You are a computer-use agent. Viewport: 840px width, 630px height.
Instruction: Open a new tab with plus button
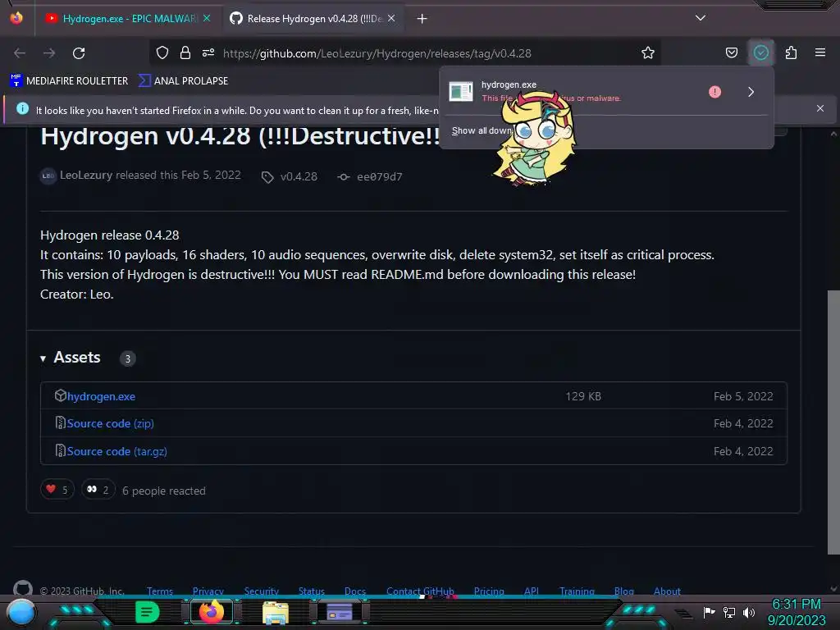[422, 19]
